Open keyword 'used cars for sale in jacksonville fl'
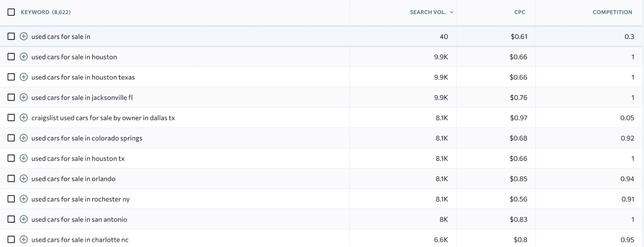The width and height of the screenshot is (644, 247). coord(82,98)
